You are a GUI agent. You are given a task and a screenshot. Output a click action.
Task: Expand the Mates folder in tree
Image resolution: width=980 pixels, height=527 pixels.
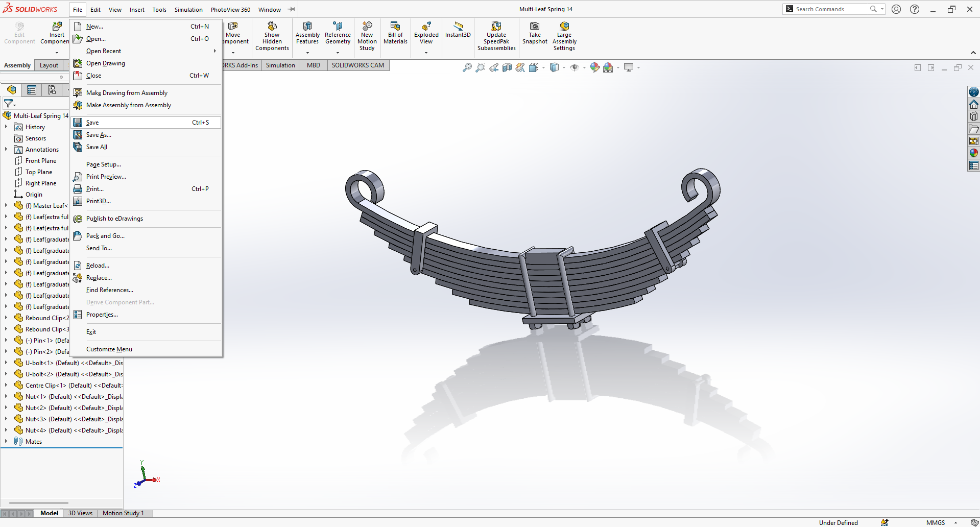(6, 441)
